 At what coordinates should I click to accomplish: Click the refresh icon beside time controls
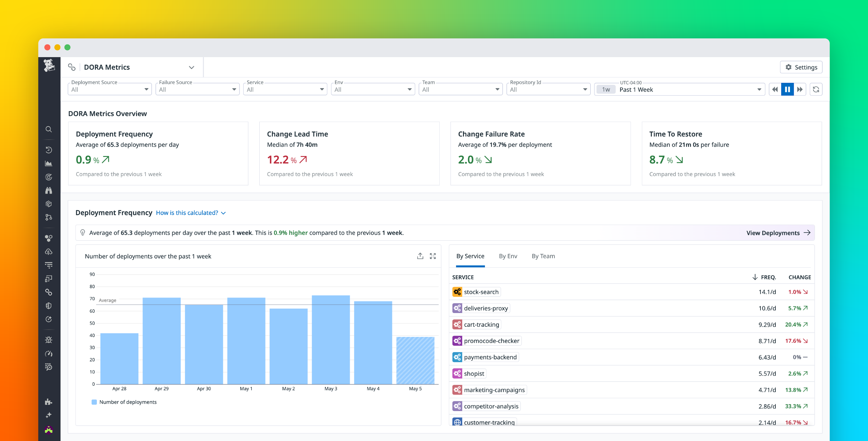[x=816, y=89]
